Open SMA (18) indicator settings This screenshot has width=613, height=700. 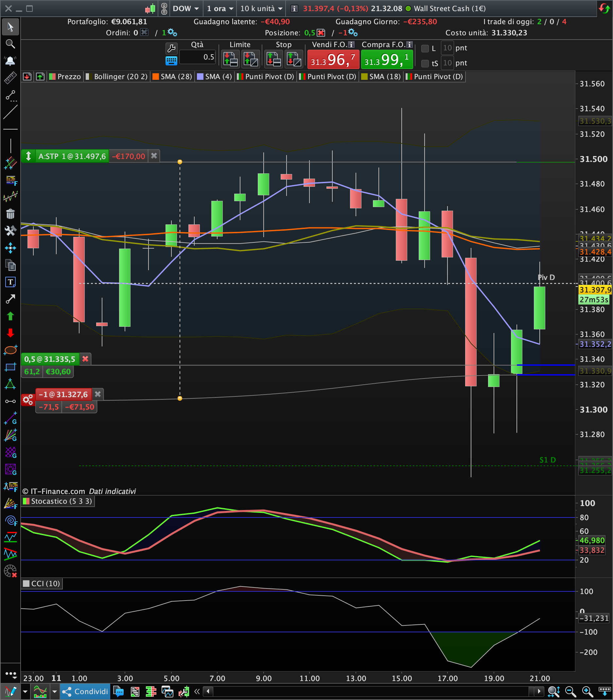(381, 77)
